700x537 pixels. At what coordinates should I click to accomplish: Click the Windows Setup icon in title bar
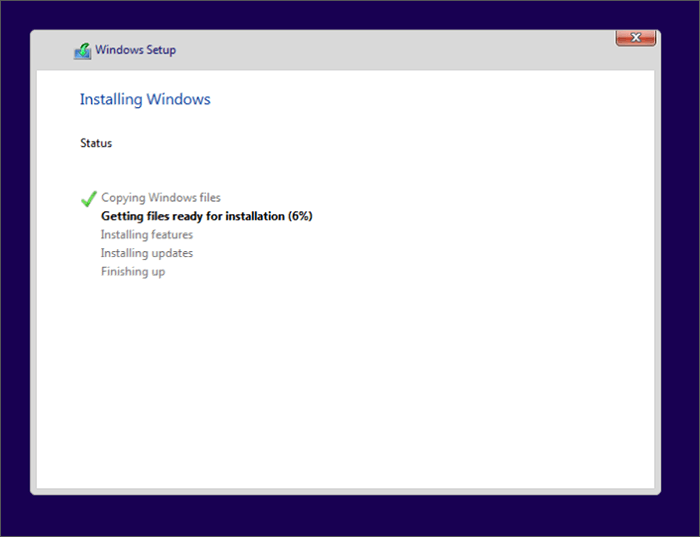(x=83, y=51)
